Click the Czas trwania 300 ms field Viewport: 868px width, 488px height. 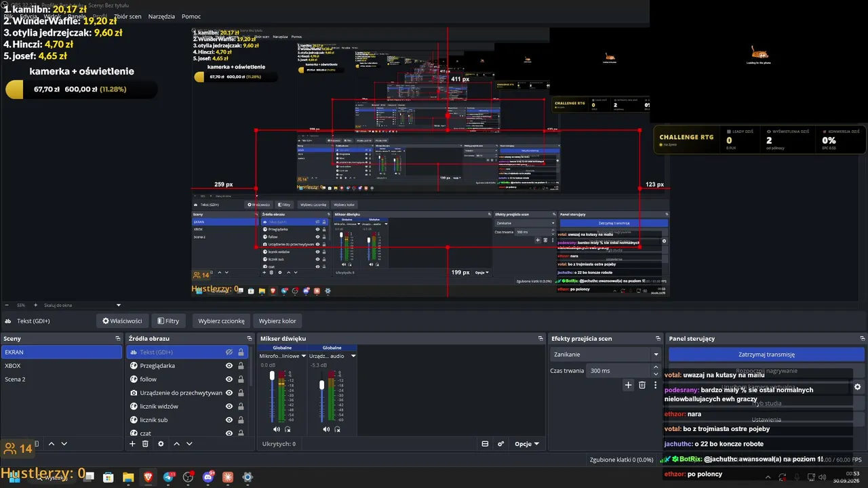(x=618, y=371)
